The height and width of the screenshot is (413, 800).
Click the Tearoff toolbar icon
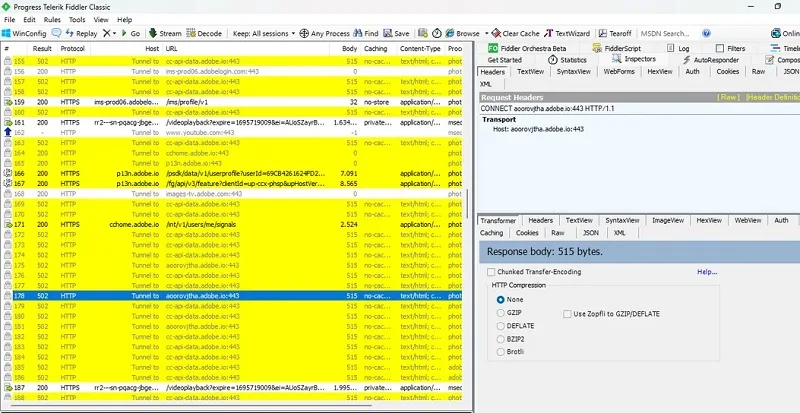(603, 33)
